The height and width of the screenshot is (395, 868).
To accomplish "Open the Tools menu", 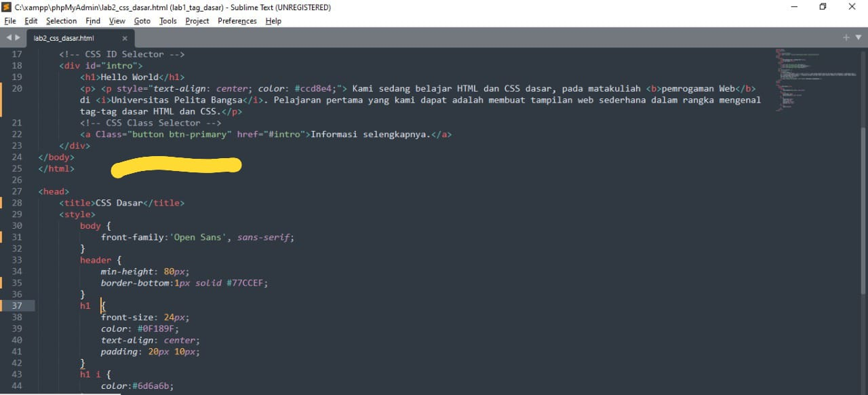I will click(x=167, y=21).
